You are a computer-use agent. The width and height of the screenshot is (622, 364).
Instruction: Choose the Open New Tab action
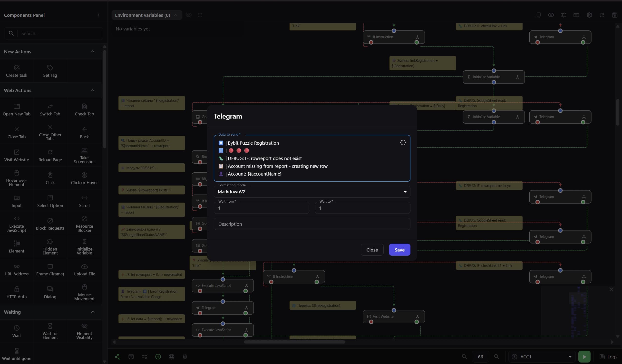click(x=17, y=110)
